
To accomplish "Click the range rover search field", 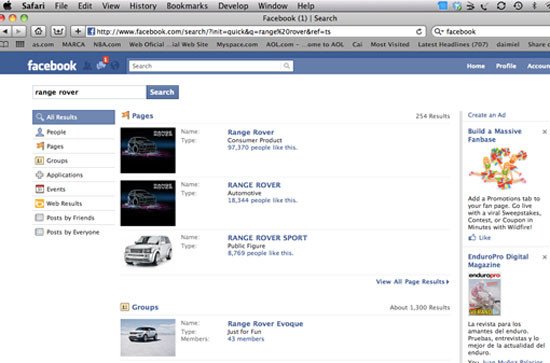I will [89, 92].
